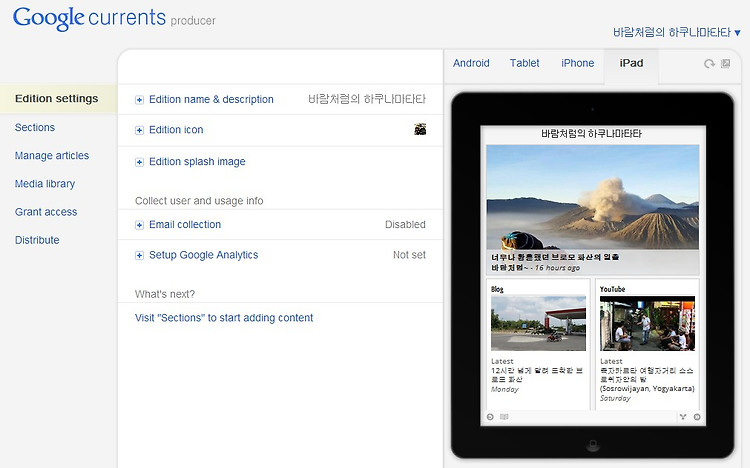The width and height of the screenshot is (750, 468).
Task: Click the Google Currents logo
Action: coord(89,18)
